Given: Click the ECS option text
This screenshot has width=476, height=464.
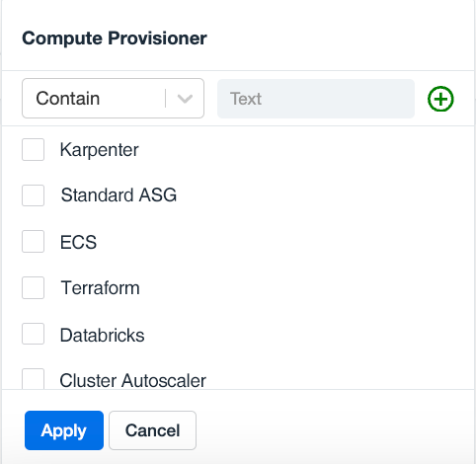Looking at the screenshot, I should point(78,242).
